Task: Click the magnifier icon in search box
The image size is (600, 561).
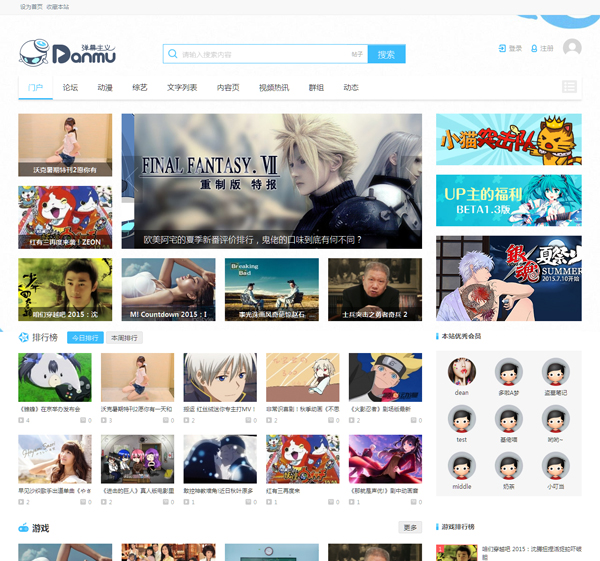Action: tap(173, 54)
